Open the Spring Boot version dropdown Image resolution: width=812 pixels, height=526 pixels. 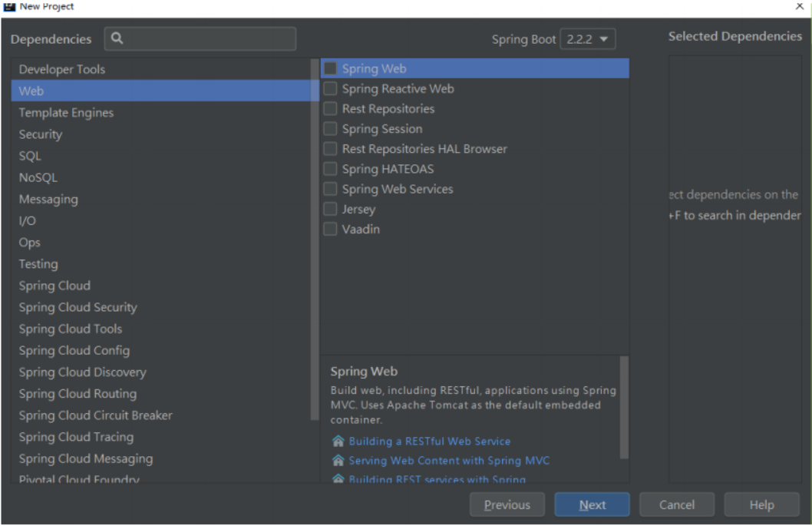pos(587,39)
